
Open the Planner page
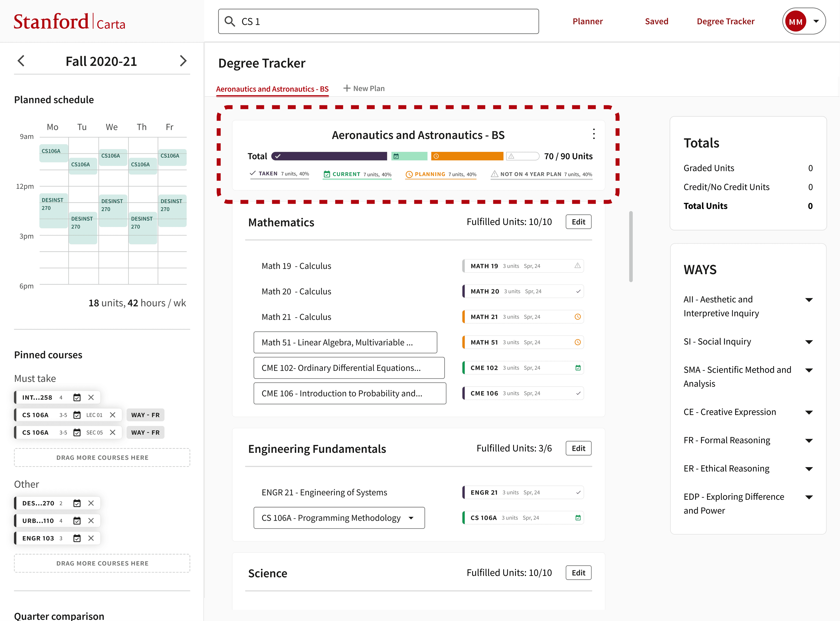click(x=587, y=21)
